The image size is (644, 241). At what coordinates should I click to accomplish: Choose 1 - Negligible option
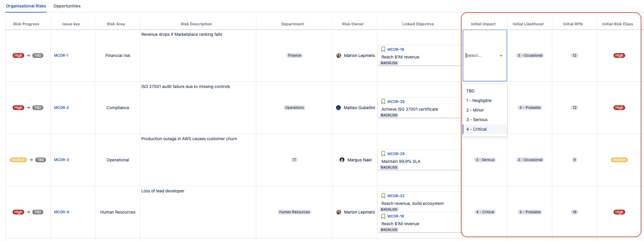(x=485, y=101)
